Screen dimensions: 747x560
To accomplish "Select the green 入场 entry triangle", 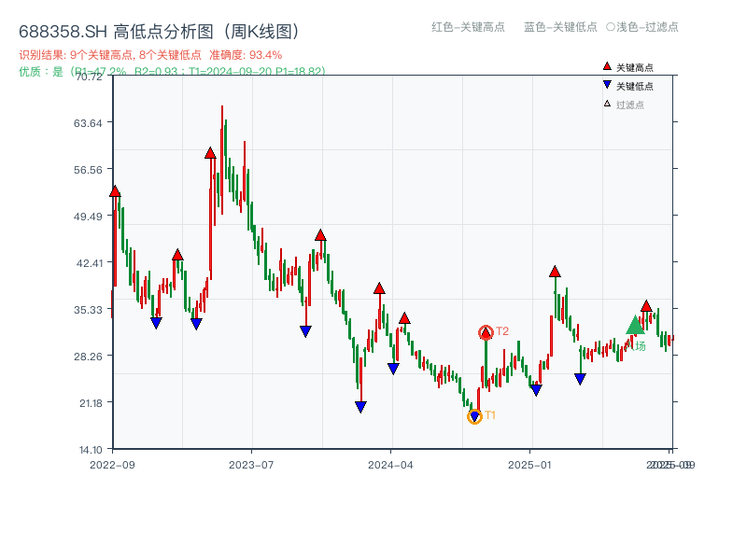I will point(635,328).
